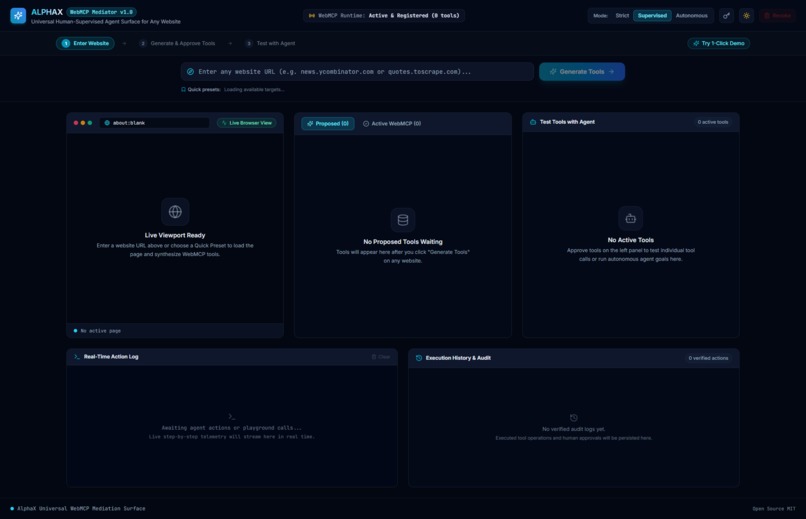Go to step 2 Generate & Approve Tools

point(177,43)
